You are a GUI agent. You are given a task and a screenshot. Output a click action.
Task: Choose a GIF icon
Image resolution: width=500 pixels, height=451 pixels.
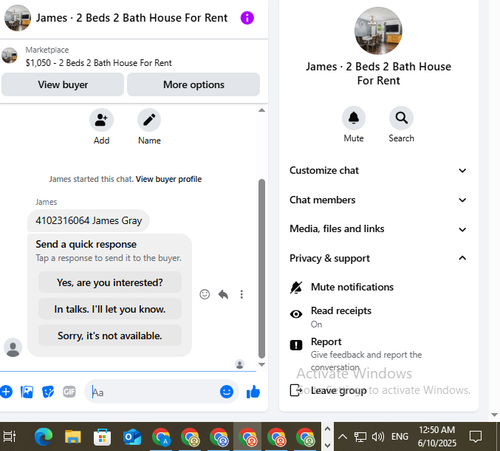click(69, 392)
